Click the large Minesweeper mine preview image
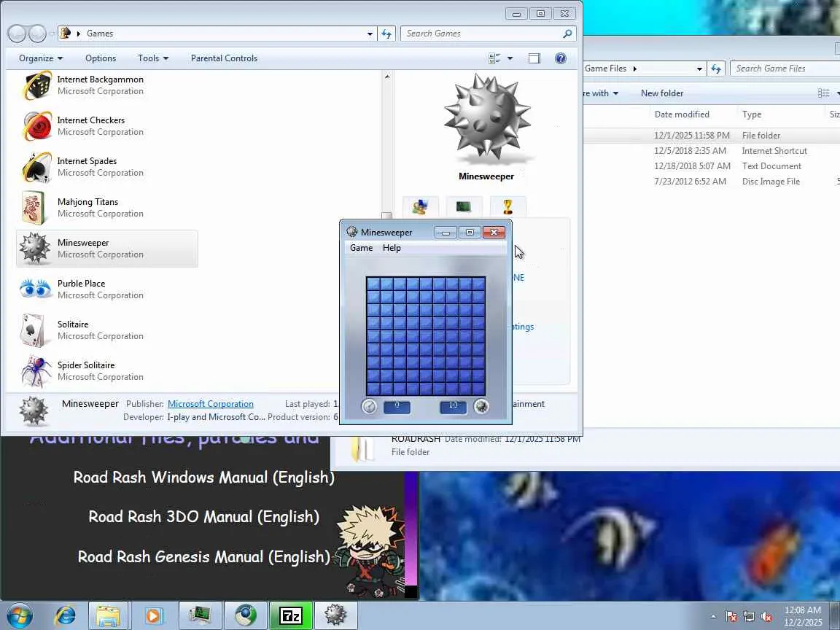The height and width of the screenshot is (630, 840). point(486,119)
